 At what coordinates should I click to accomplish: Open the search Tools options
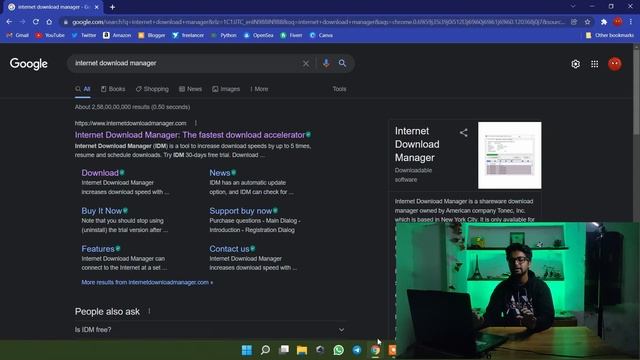click(x=339, y=89)
